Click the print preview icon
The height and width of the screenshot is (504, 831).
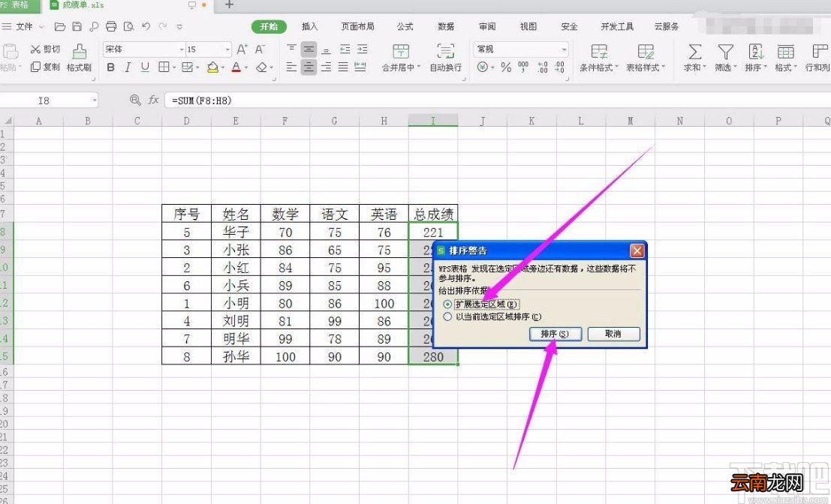(128, 26)
